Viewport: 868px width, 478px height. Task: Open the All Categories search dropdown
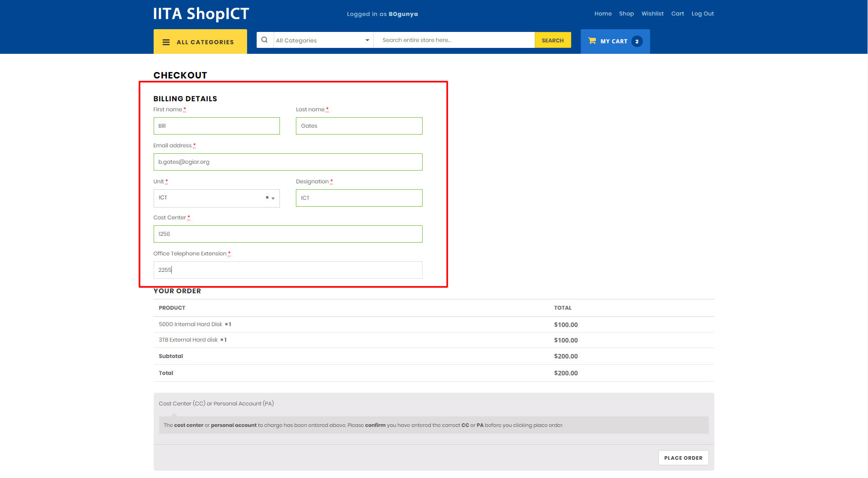coord(323,40)
